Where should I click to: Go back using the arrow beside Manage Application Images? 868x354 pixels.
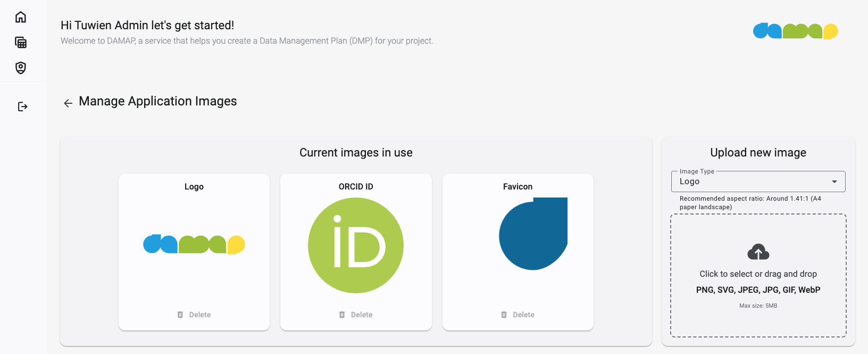click(68, 103)
